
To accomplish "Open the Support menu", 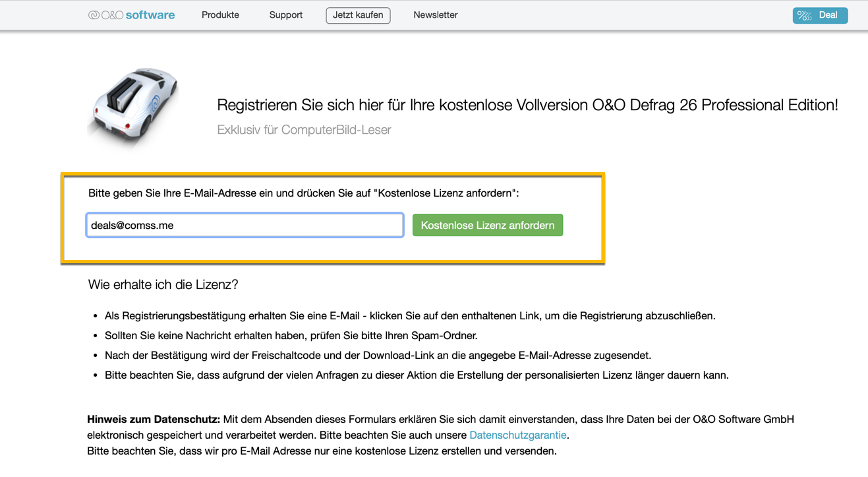I will [285, 15].
